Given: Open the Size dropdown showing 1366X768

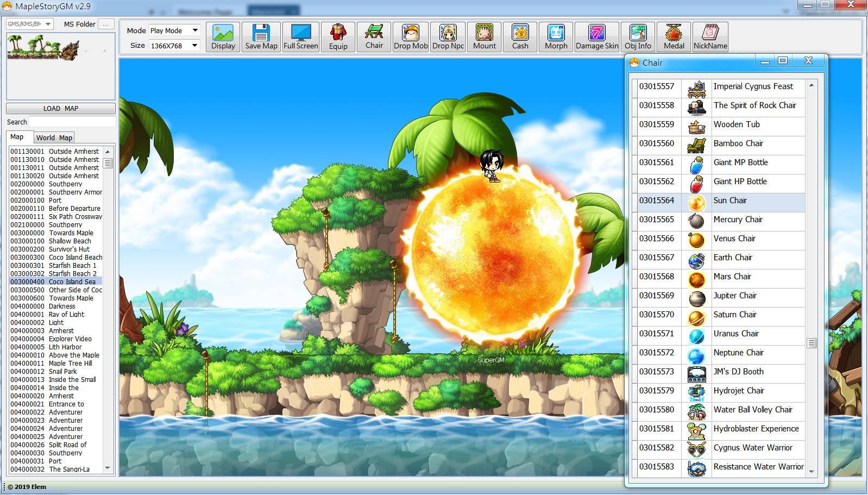Looking at the screenshot, I should click(174, 46).
